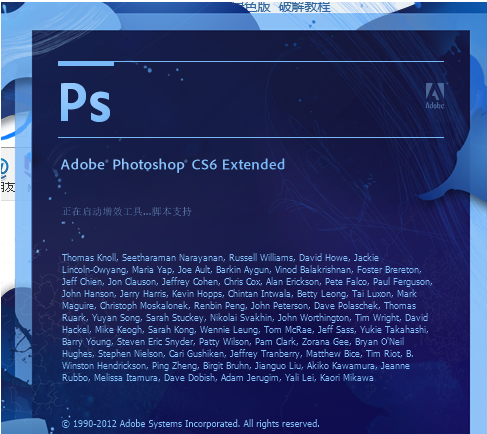487x434 pixels.
Task: Click the name Thomas Knoll in credits
Action: pyautogui.click(x=89, y=258)
